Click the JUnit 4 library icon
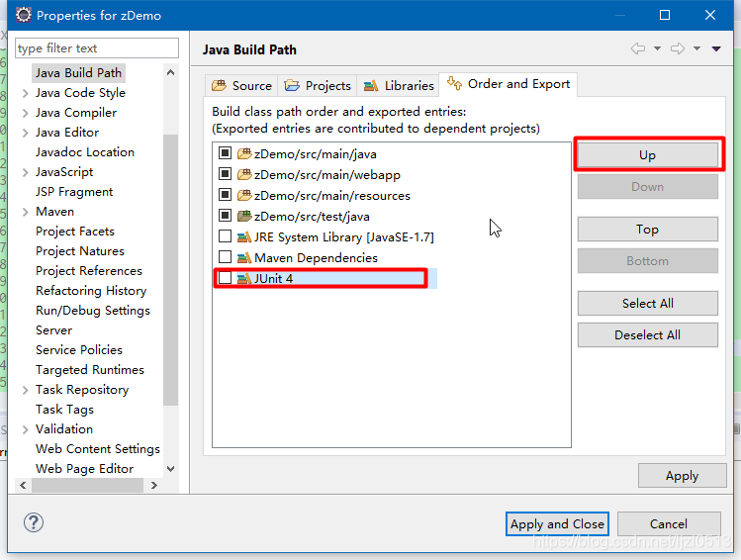Screen dimensions: 741x560 pyautogui.click(x=244, y=278)
